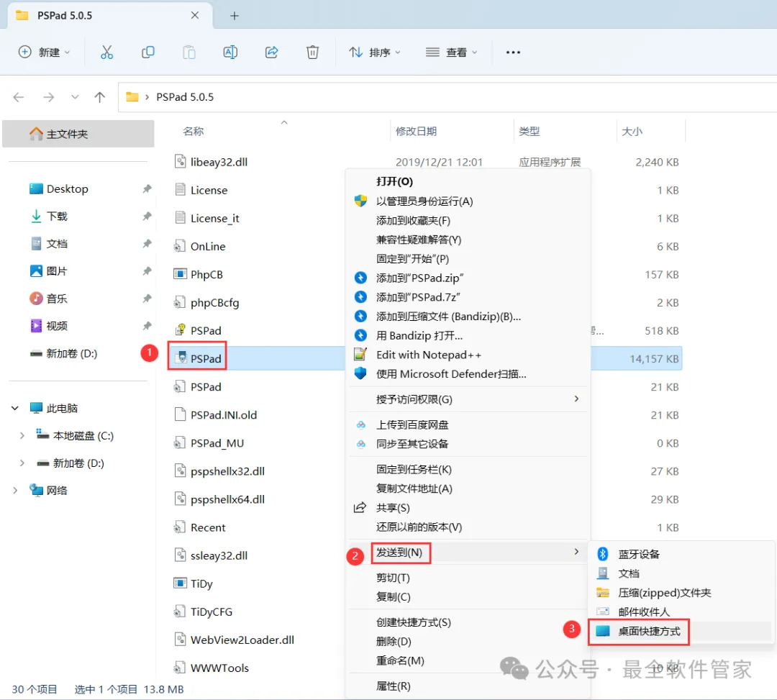Choose 固定到任务栏(K)
This screenshot has width=777, height=700.
[414, 469]
